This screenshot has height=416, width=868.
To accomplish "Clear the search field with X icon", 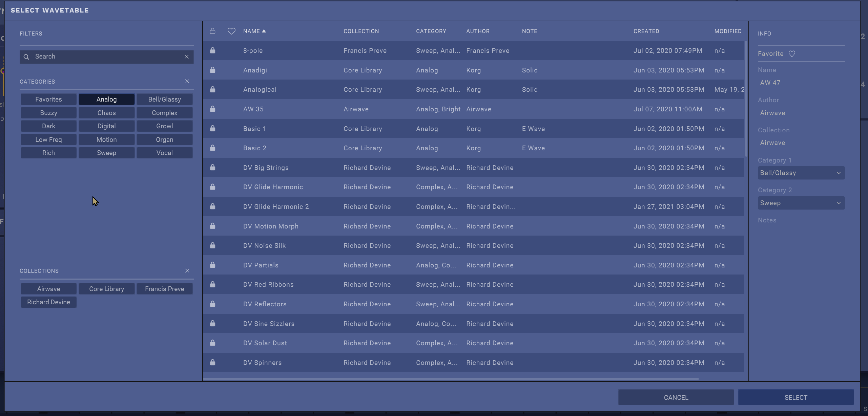I will pos(187,57).
